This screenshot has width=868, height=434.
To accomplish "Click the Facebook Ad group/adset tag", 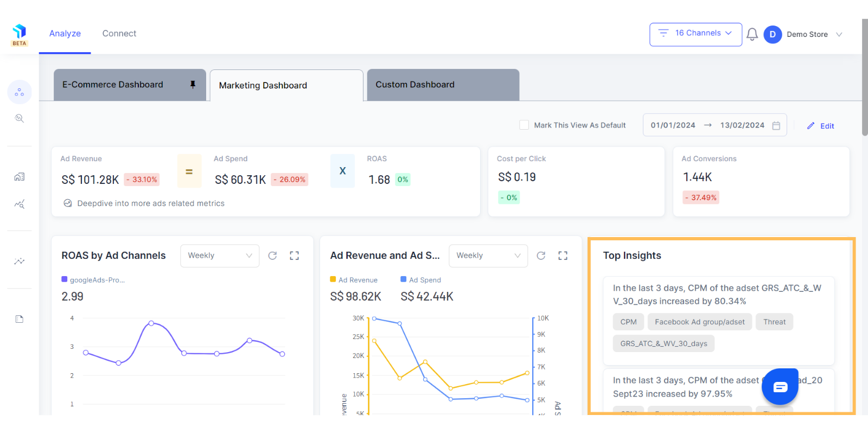I will pos(700,322).
